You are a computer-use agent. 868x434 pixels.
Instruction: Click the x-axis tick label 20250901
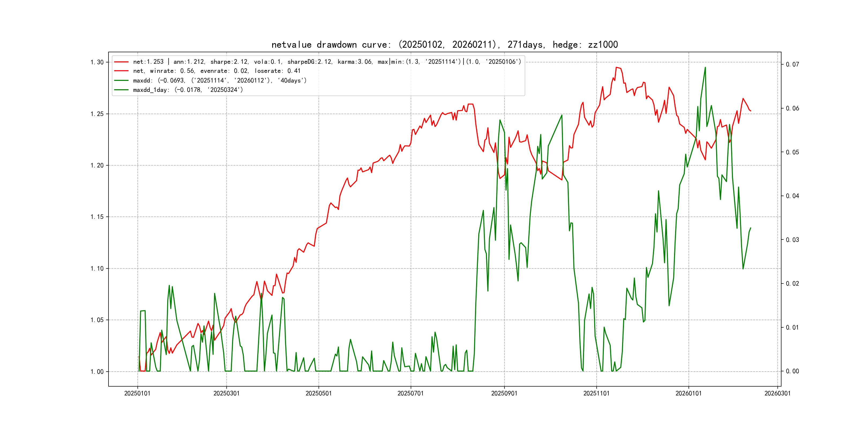click(x=504, y=394)
